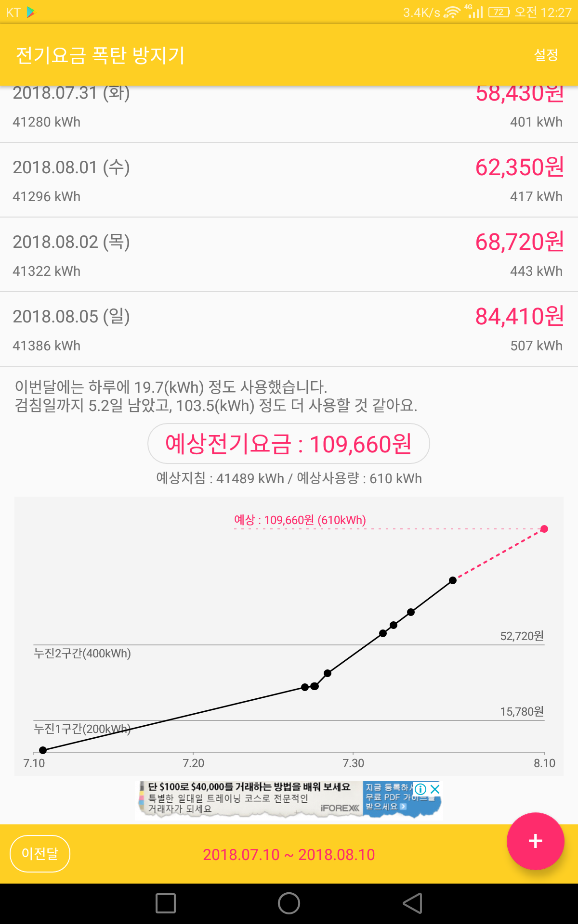Tap the Android back navigation icon
Viewport: 578px width, 924px height.
click(413, 903)
